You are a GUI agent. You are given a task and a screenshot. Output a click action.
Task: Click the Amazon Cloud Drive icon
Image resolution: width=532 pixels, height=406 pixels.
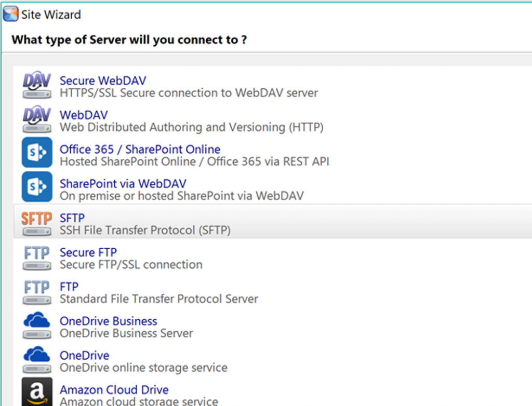point(37,392)
